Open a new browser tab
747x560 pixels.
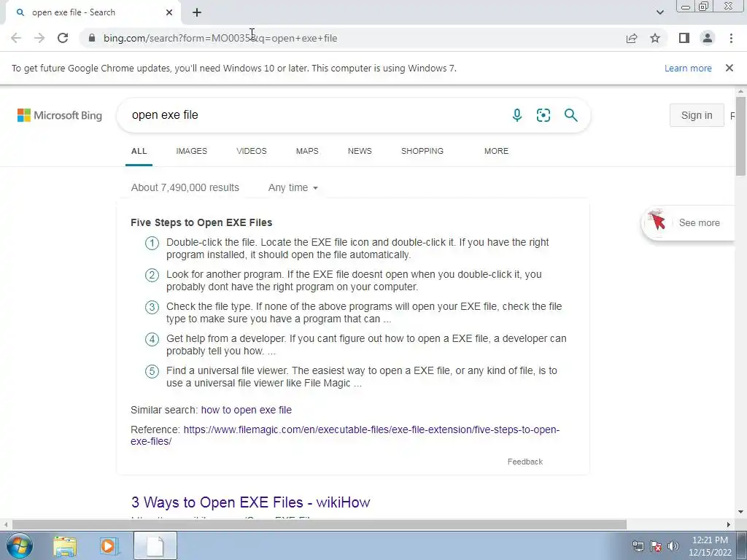click(x=197, y=12)
